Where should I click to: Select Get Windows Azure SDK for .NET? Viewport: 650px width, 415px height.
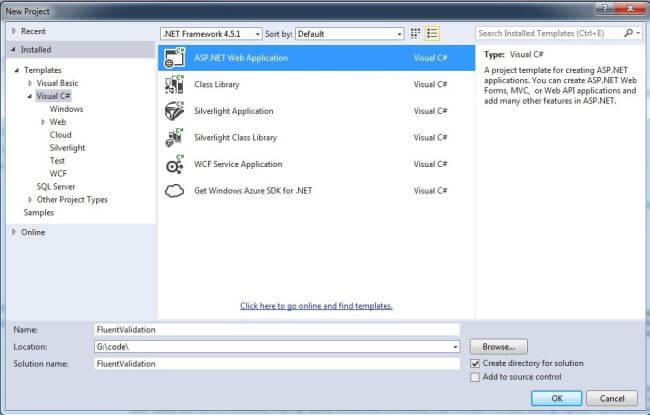click(253, 191)
